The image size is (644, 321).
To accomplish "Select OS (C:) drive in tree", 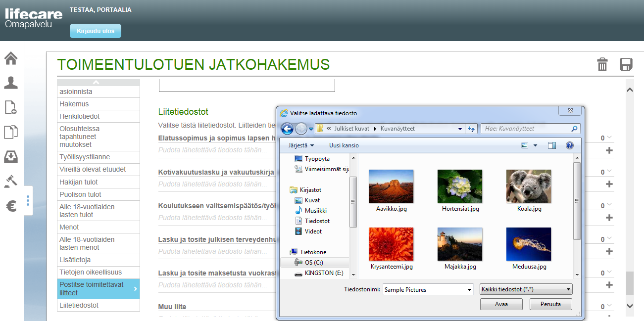I will 315,263.
